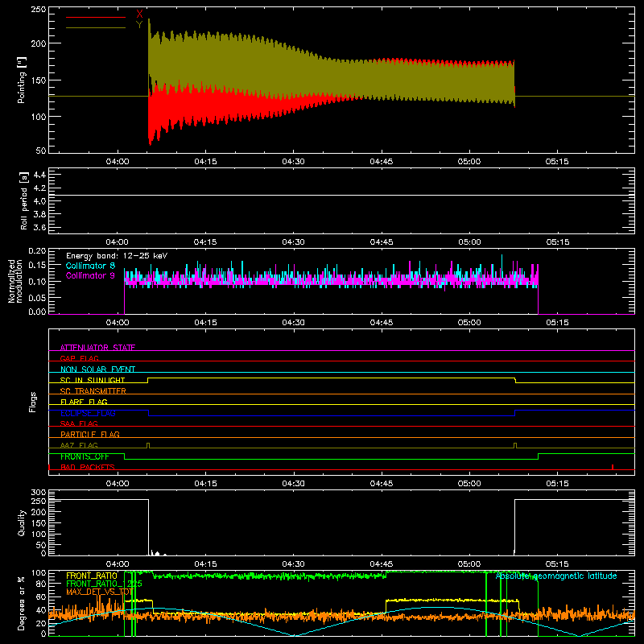Viewport: 644px width, 644px height.
Task: Click the "Quality" vertical axis title
Action: [x=22, y=522]
